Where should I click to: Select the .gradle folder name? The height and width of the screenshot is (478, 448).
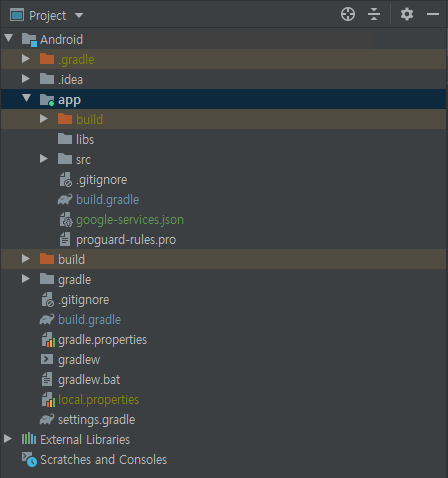pos(76,60)
